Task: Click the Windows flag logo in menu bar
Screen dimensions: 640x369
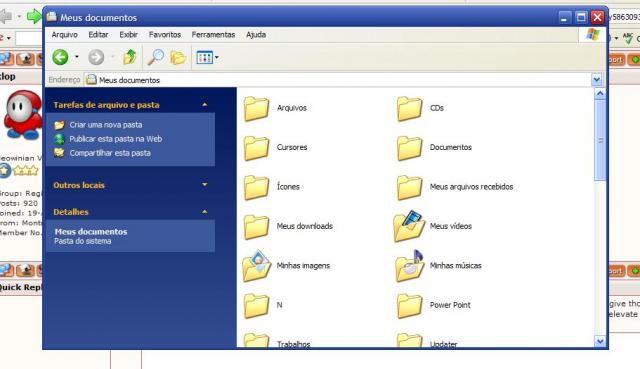Action: [593, 35]
